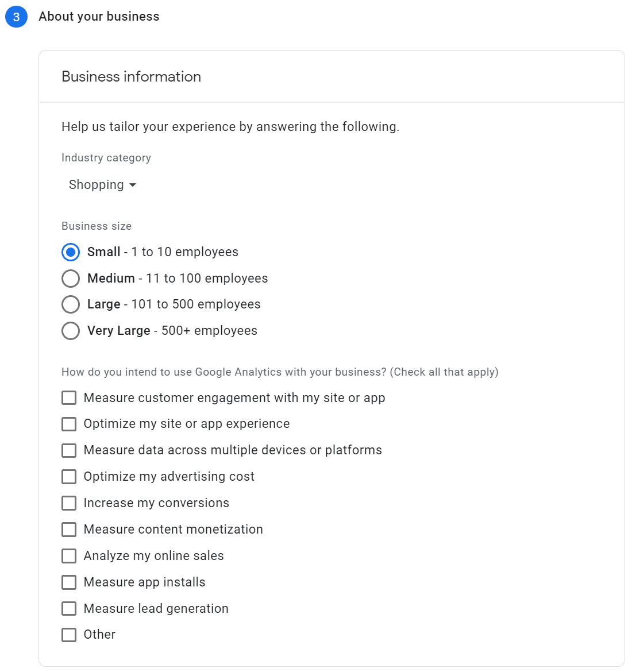The width and height of the screenshot is (632, 672).
Task: Tick Measure lead generation checkbox
Action: tap(69, 609)
